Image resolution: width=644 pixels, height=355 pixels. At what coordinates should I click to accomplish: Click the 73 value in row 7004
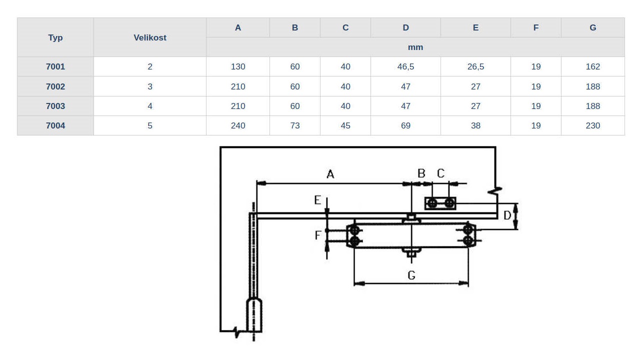click(295, 125)
